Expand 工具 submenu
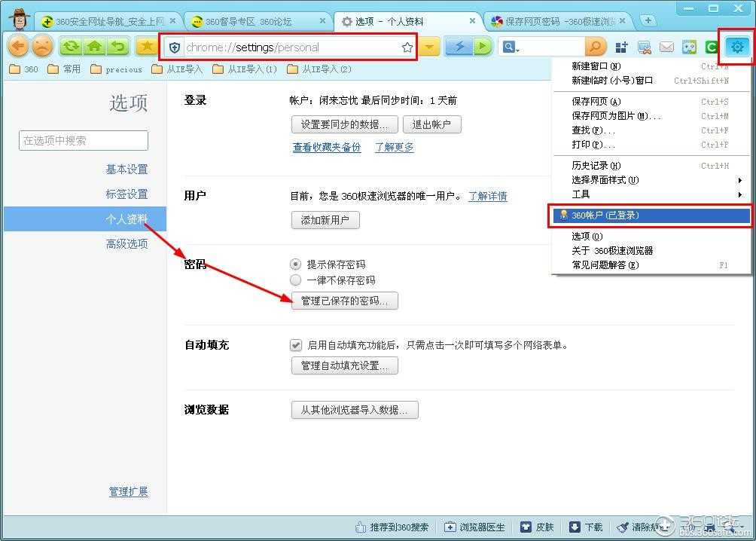Image resolution: width=756 pixels, height=541 pixels. [x=651, y=194]
